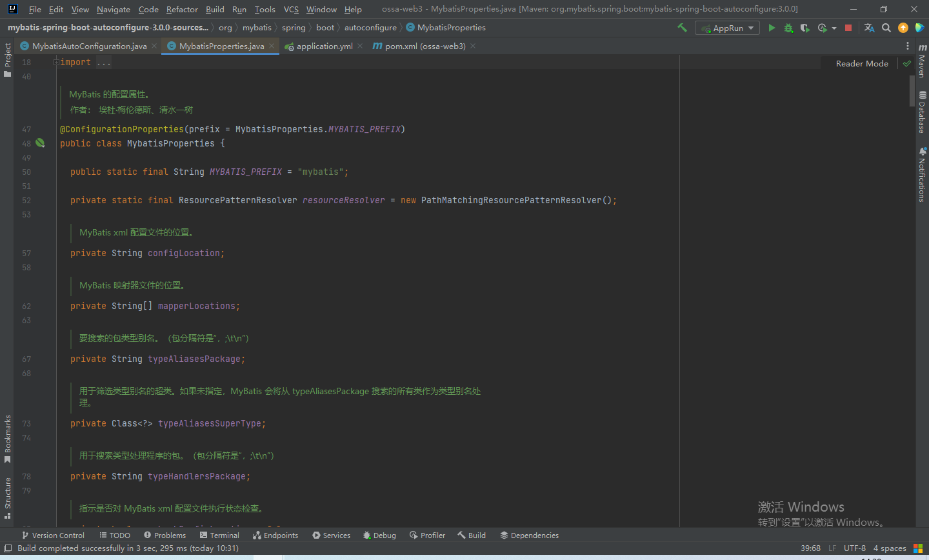This screenshot has width=929, height=560.
Task: Open the Tools menu
Action: (x=265, y=9)
